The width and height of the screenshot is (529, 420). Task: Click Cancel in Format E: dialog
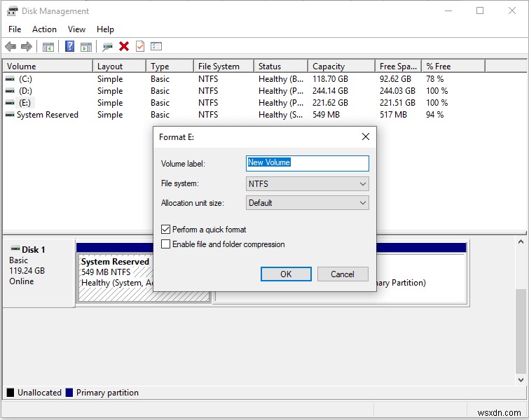click(343, 274)
